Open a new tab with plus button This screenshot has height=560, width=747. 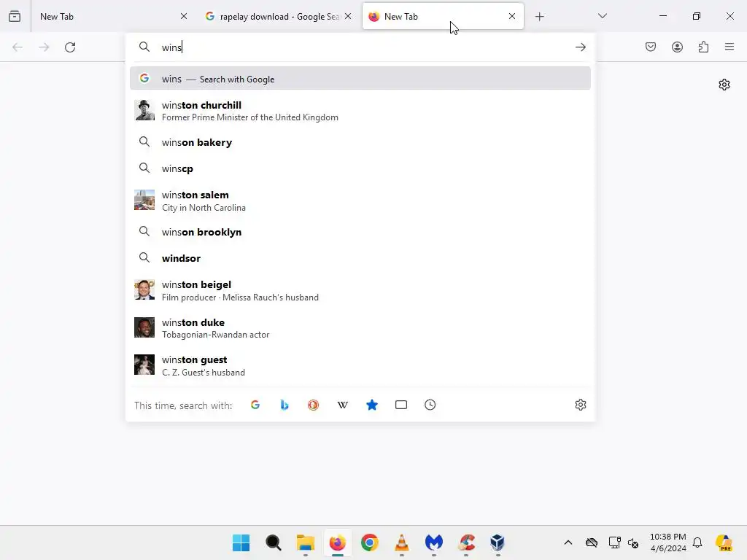tap(539, 17)
